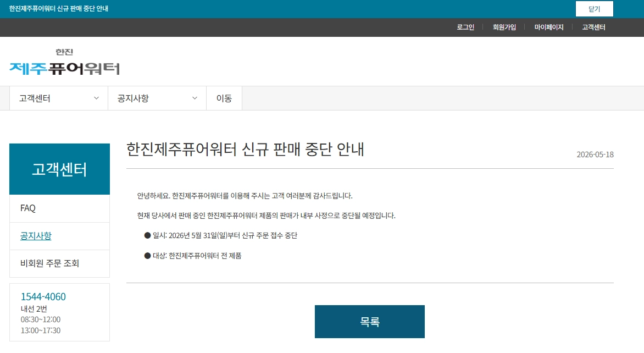Expand the 고객센터 dropdown in the breadcrumb bar

coord(59,98)
